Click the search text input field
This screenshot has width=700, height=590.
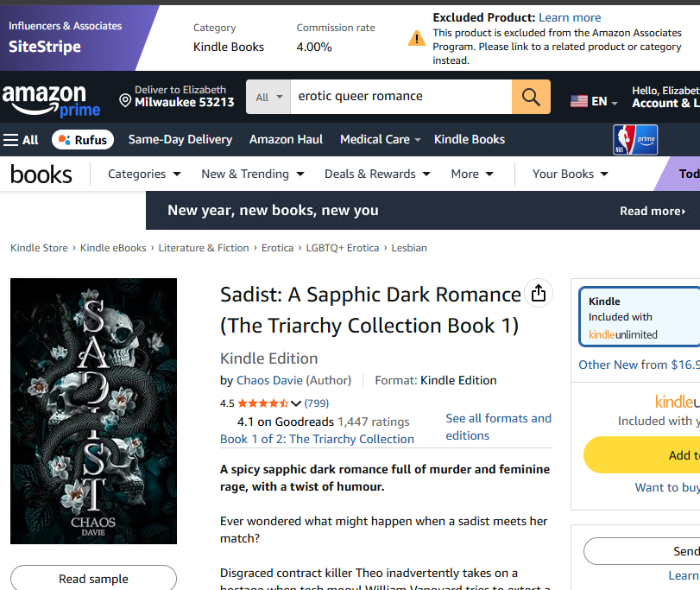[x=400, y=97]
